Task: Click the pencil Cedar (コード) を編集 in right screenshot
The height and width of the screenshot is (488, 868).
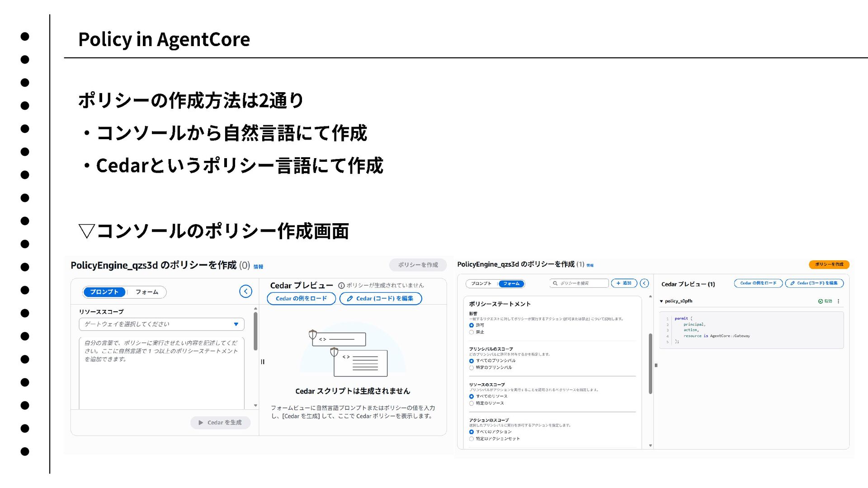Action: tap(814, 283)
